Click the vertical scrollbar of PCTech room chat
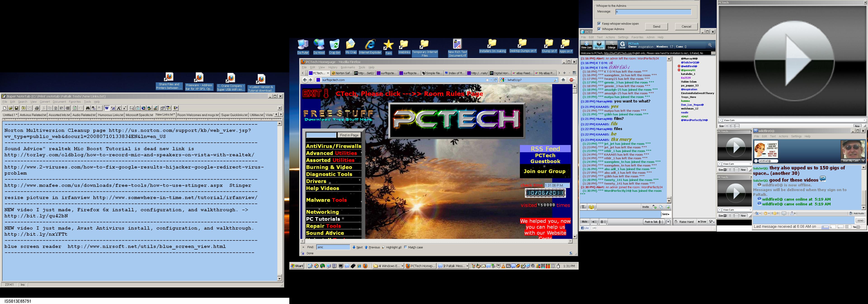 [x=669, y=130]
